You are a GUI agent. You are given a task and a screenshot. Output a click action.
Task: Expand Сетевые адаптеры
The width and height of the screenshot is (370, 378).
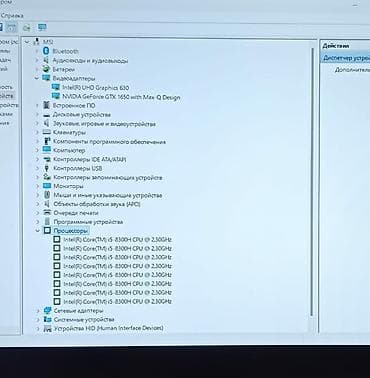click(38, 311)
